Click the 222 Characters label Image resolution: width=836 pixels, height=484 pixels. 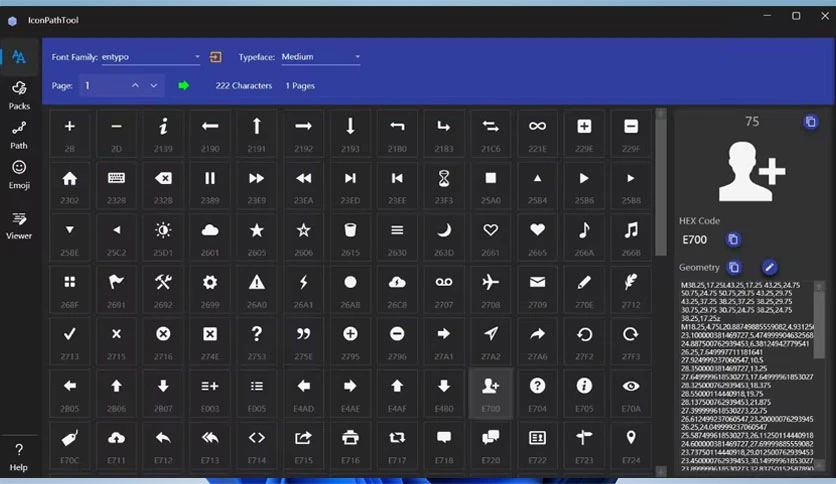pyautogui.click(x=244, y=85)
